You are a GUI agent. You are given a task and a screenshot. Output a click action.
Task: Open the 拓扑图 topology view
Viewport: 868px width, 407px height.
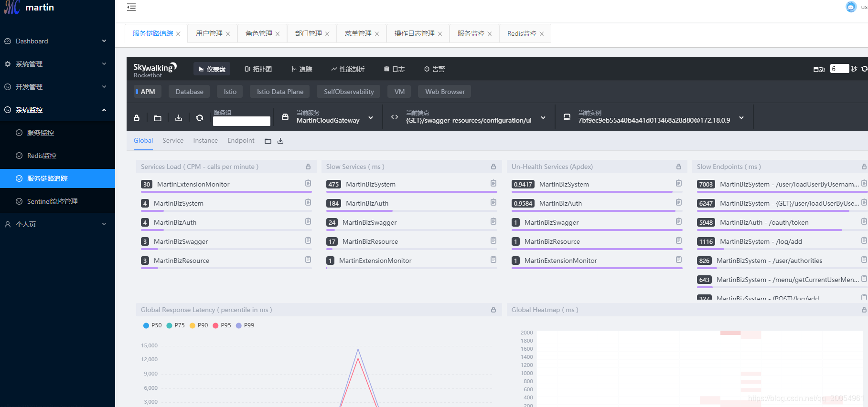click(258, 69)
